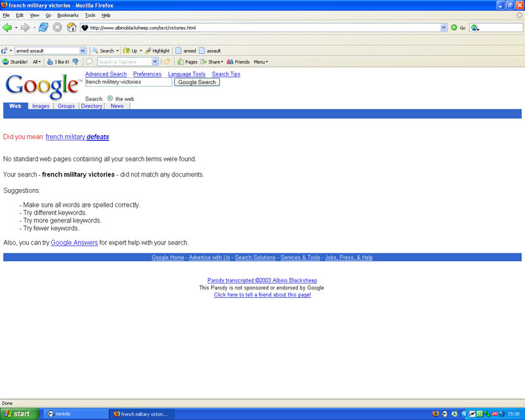525x420 pixels.
Task: Click the thumbs-down dislike icon
Action: pos(75,62)
